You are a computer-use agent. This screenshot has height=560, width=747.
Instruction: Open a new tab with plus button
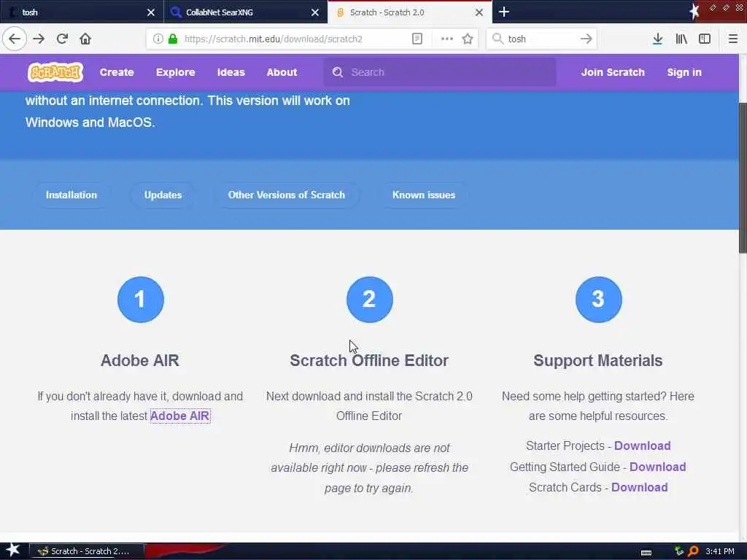[x=504, y=12]
